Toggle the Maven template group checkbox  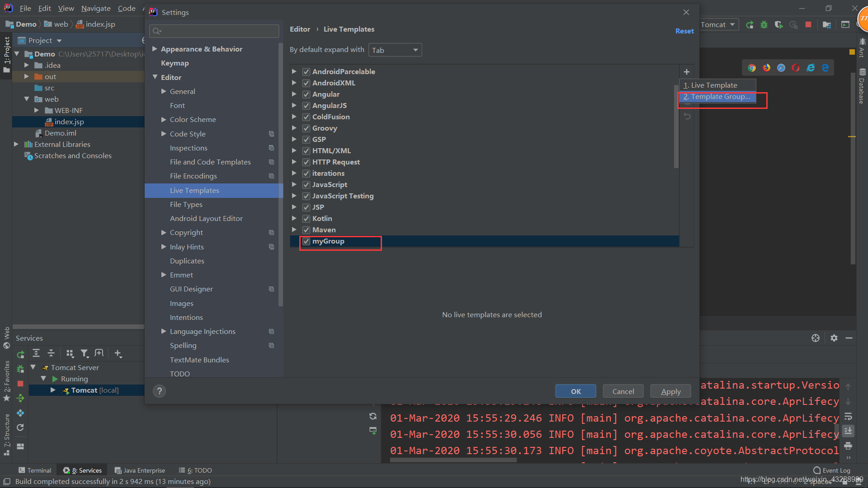coord(306,230)
